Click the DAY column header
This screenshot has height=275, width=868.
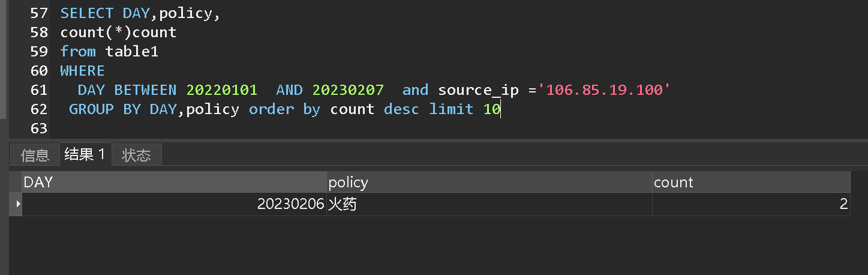[x=175, y=183]
